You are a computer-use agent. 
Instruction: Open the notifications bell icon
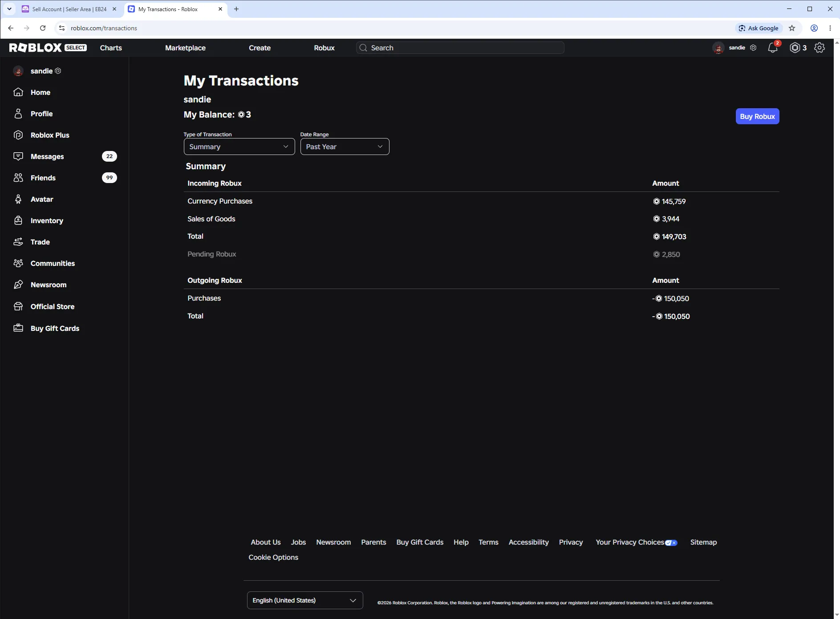pyautogui.click(x=773, y=48)
